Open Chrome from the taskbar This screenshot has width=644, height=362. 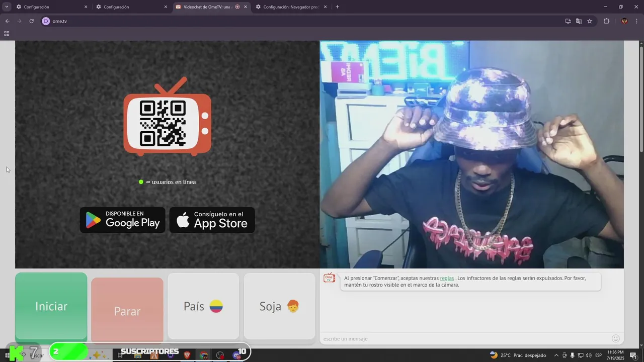tap(204, 355)
